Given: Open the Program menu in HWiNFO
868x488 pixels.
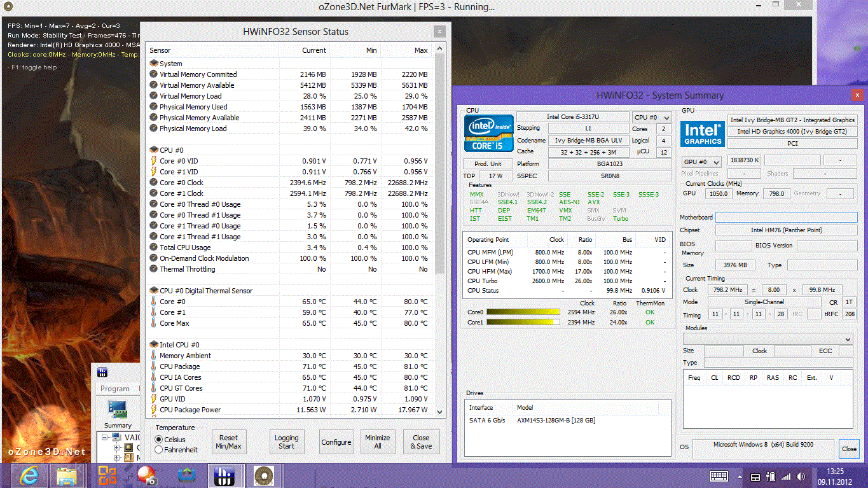Looking at the screenshot, I should pyautogui.click(x=115, y=389).
